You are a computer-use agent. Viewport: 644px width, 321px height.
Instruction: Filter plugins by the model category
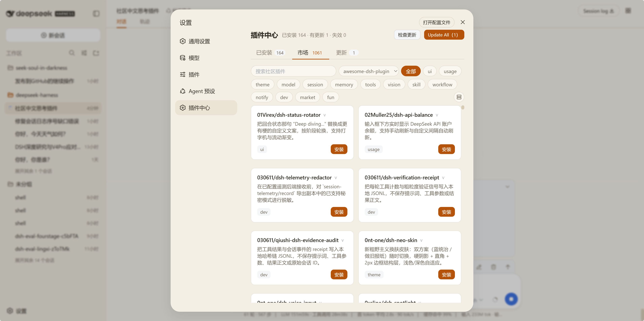point(288,85)
